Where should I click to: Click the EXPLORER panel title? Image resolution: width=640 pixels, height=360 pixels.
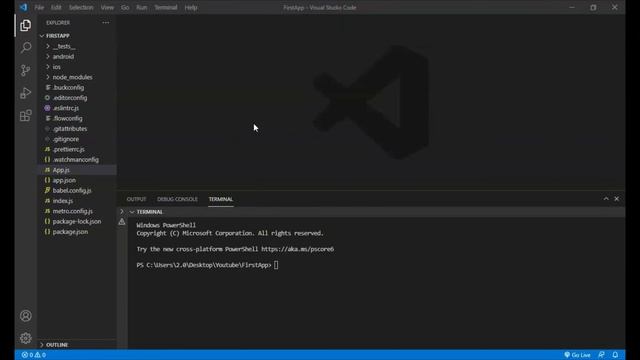click(58, 23)
